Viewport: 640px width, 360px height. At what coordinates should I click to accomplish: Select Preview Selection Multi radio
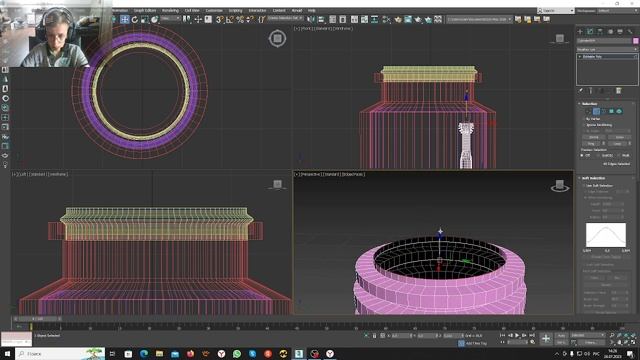tap(619, 156)
